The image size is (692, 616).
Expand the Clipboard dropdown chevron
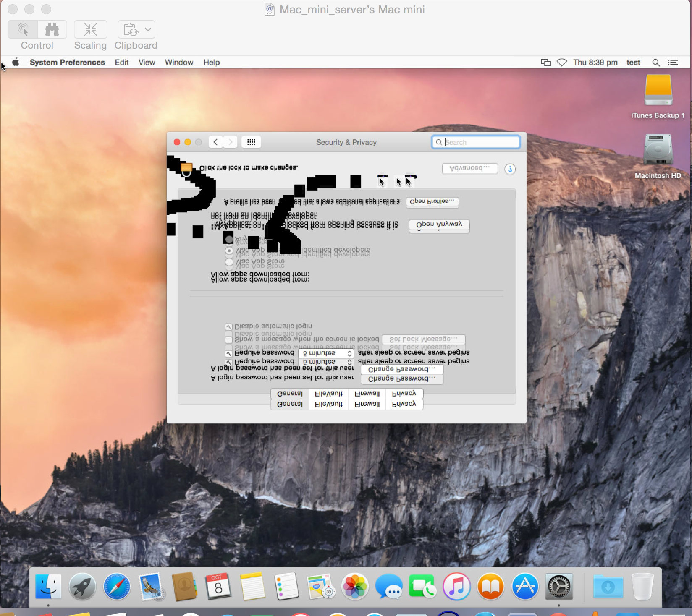coord(148,29)
